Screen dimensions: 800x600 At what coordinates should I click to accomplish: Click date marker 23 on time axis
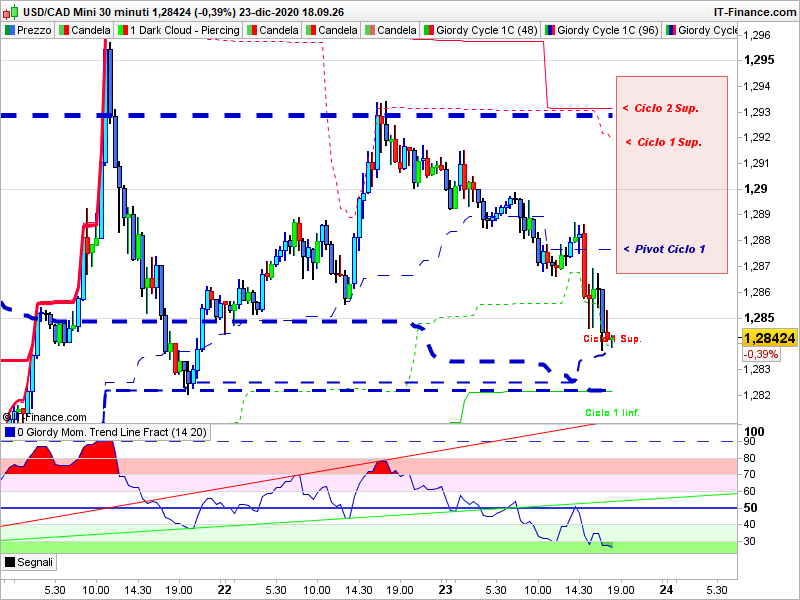(x=446, y=590)
